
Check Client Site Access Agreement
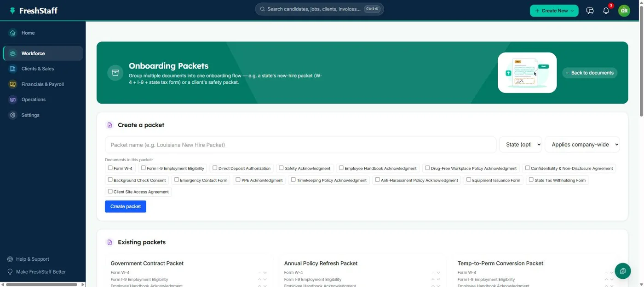tap(110, 191)
